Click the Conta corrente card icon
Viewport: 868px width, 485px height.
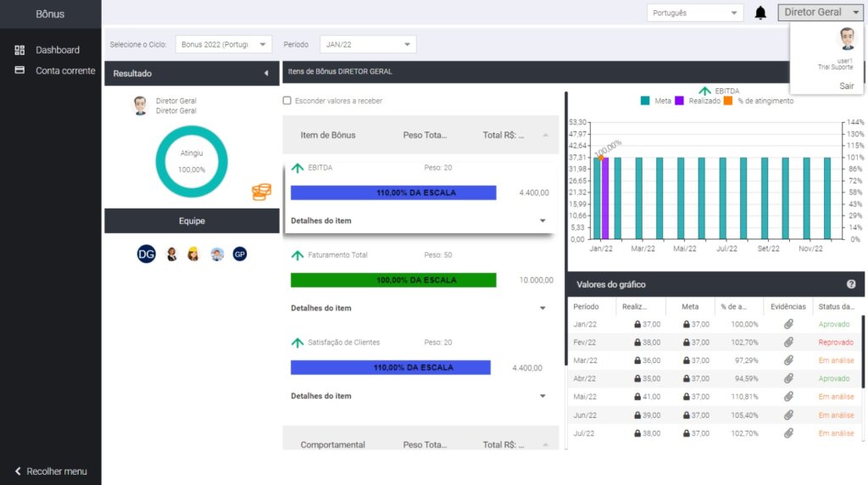19,70
